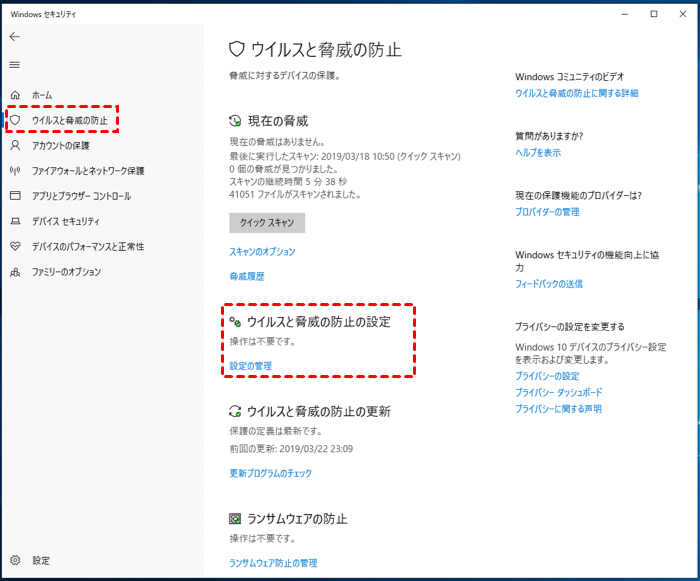Click the protection settings gears icon

tap(235, 322)
